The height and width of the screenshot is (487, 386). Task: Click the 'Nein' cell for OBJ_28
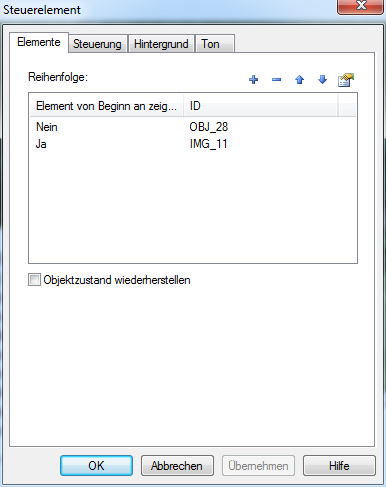[47, 127]
